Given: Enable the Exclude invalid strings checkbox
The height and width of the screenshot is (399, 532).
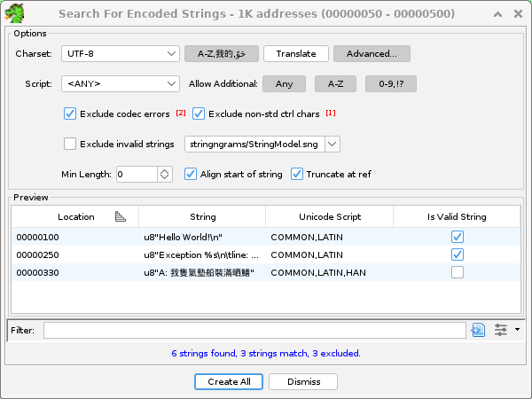Looking at the screenshot, I should point(70,144).
